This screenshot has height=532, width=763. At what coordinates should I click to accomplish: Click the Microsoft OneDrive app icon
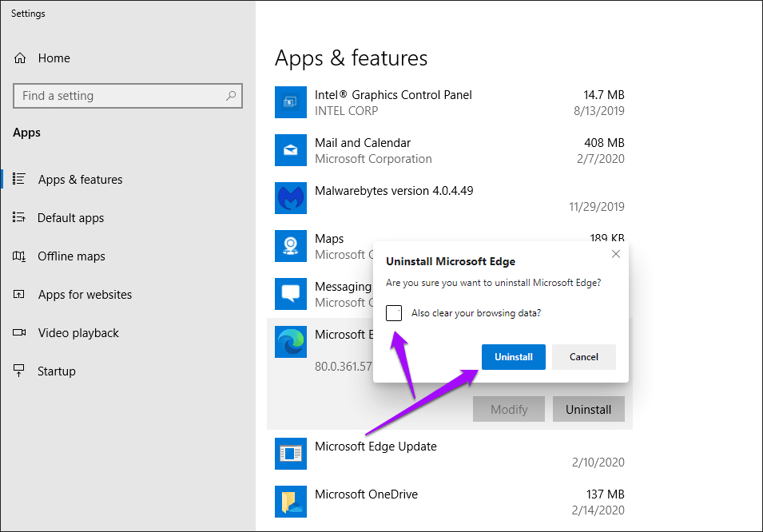[291, 502]
